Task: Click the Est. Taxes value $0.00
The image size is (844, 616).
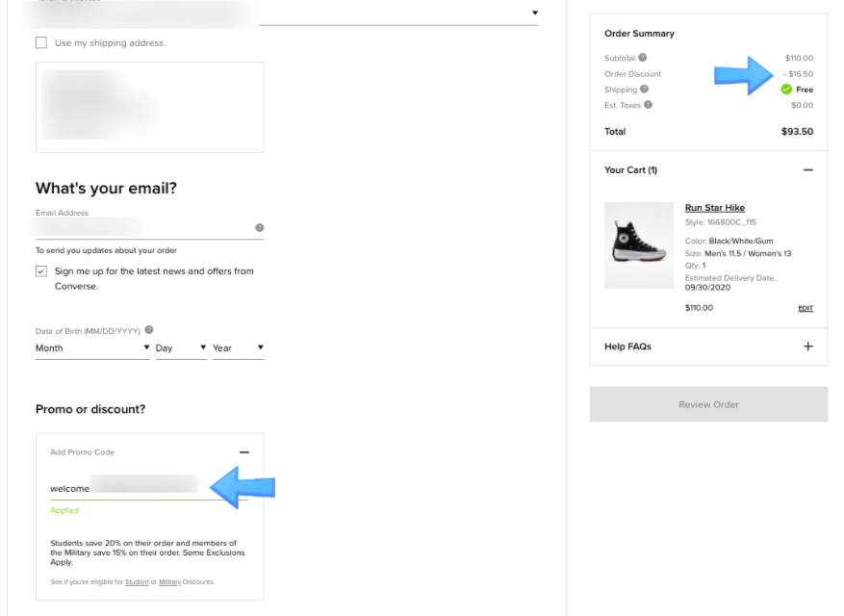Action: click(x=802, y=105)
